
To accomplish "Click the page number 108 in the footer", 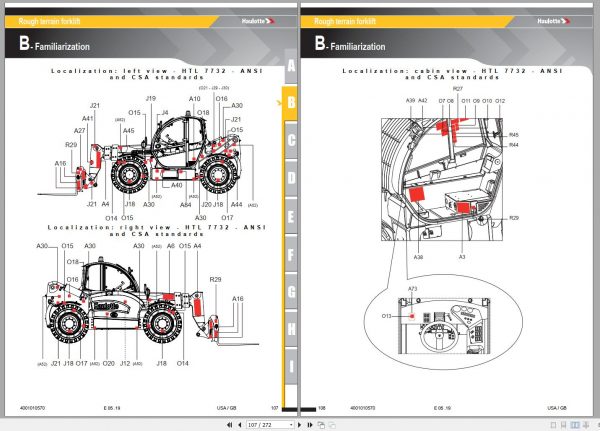I will click(x=322, y=408).
